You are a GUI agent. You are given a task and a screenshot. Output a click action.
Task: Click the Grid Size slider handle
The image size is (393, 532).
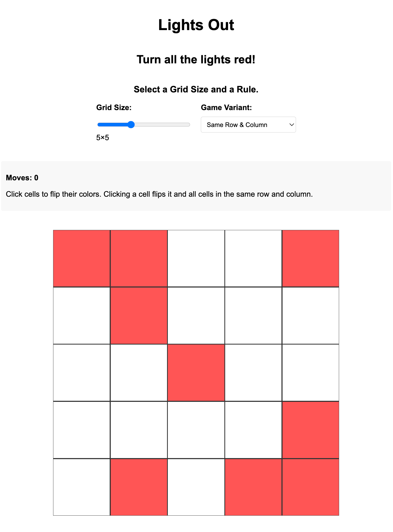(131, 125)
